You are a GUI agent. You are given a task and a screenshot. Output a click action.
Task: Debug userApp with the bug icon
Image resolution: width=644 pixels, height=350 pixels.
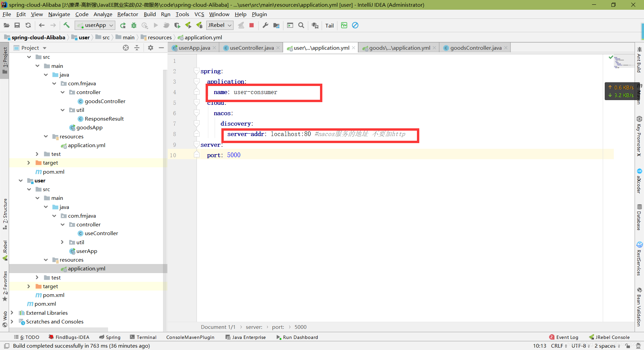(x=134, y=25)
